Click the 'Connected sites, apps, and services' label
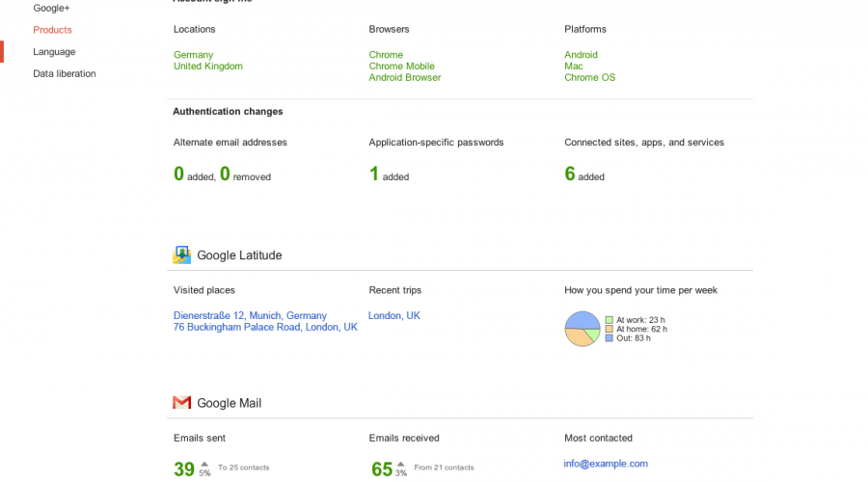 [x=644, y=143]
